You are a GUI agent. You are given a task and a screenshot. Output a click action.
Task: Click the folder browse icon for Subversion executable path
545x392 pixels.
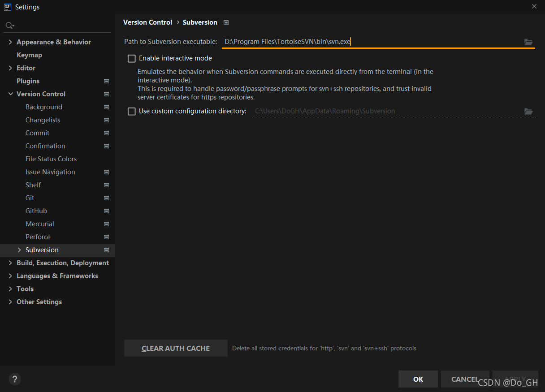coord(528,42)
